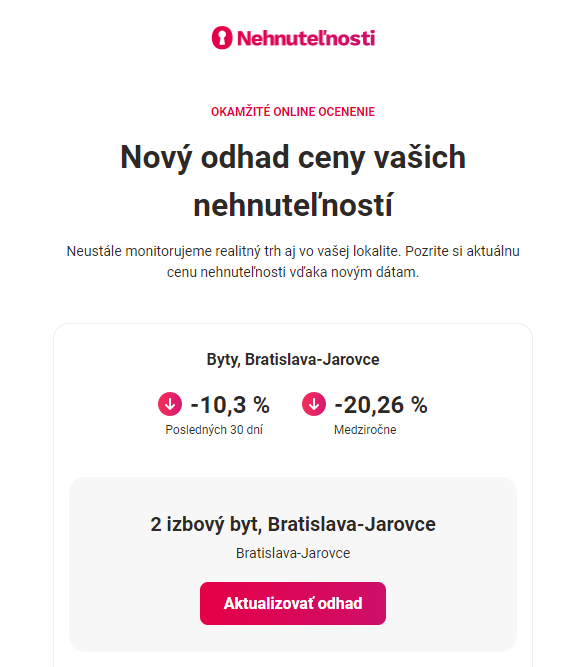The image size is (577, 667).
Task: Select the -10,3 % price change value
Action: coord(230,404)
